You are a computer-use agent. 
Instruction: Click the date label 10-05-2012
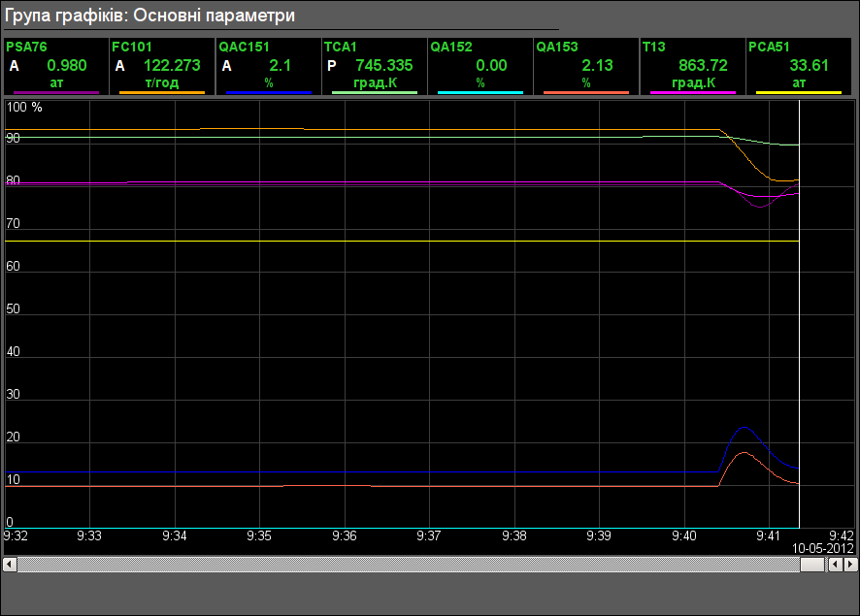click(x=823, y=548)
